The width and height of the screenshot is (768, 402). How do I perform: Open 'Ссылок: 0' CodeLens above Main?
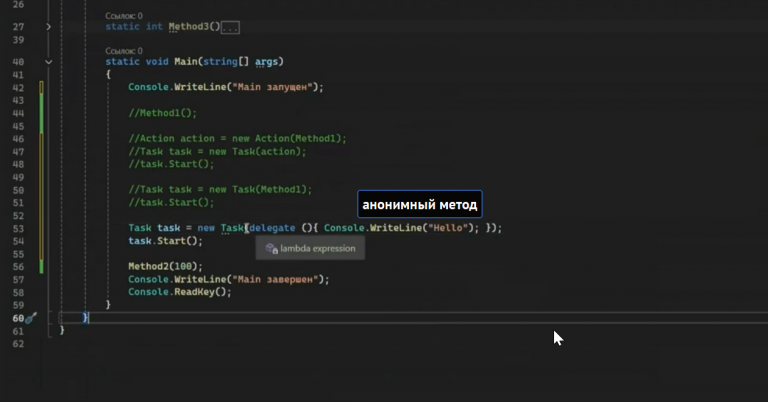(124, 51)
